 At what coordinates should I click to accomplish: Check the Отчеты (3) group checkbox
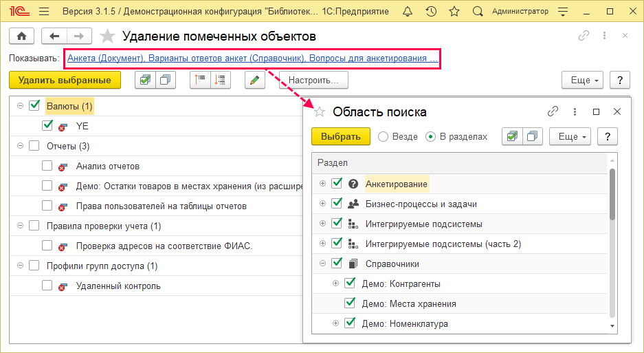34,146
